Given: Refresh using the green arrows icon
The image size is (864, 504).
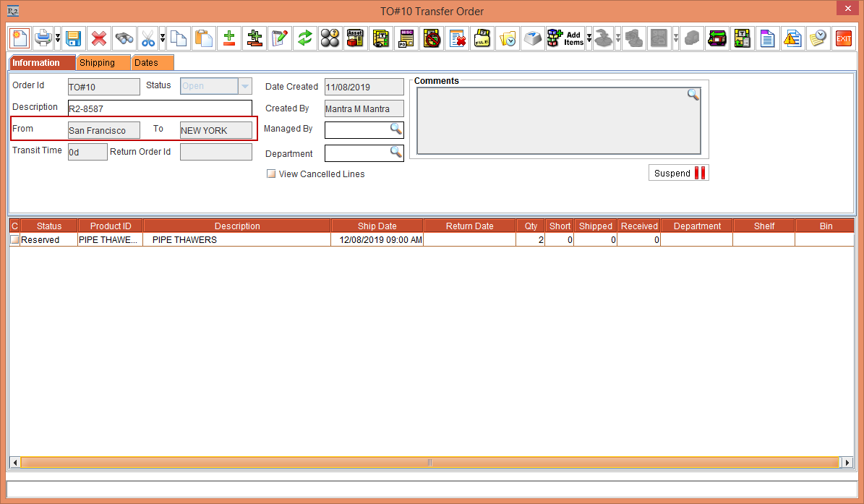Looking at the screenshot, I should tap(304, 38).
